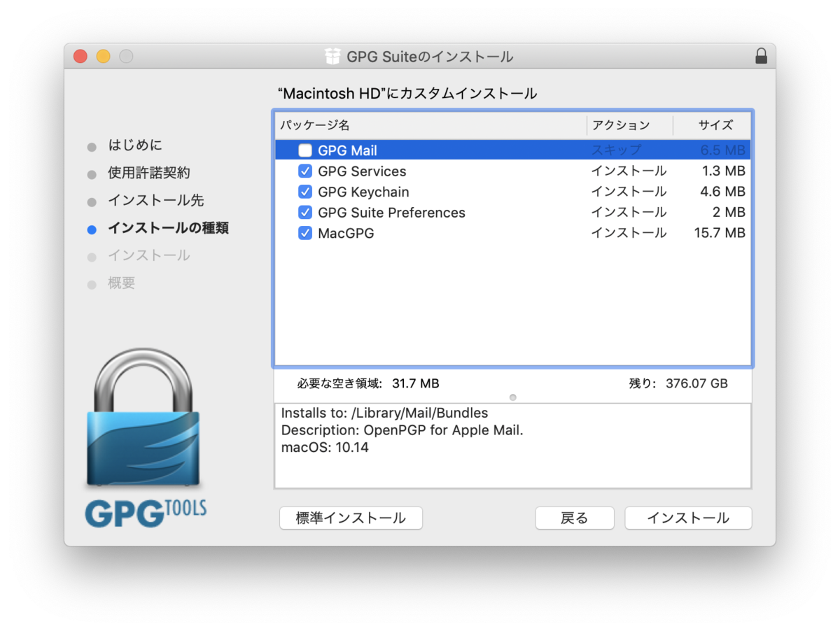Uncheck GPG Suite Preferences checkbox

pos(305,213)
